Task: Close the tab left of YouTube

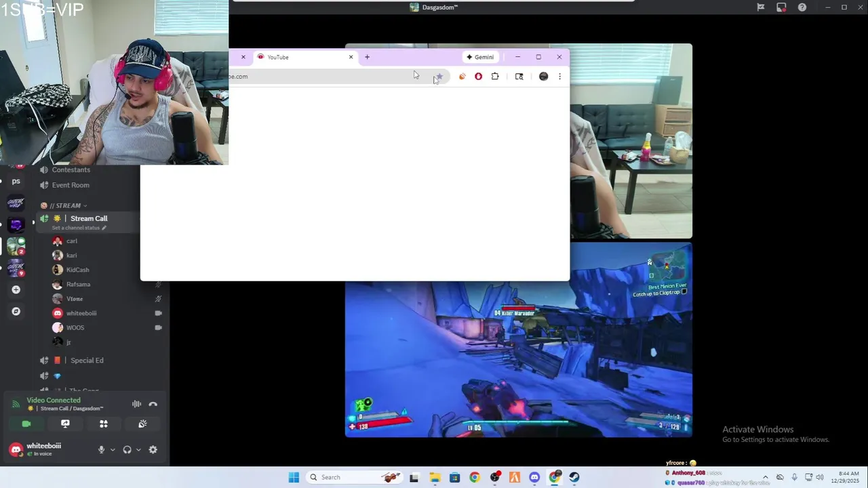Action: pyautogui.click(x=243, y=57)
